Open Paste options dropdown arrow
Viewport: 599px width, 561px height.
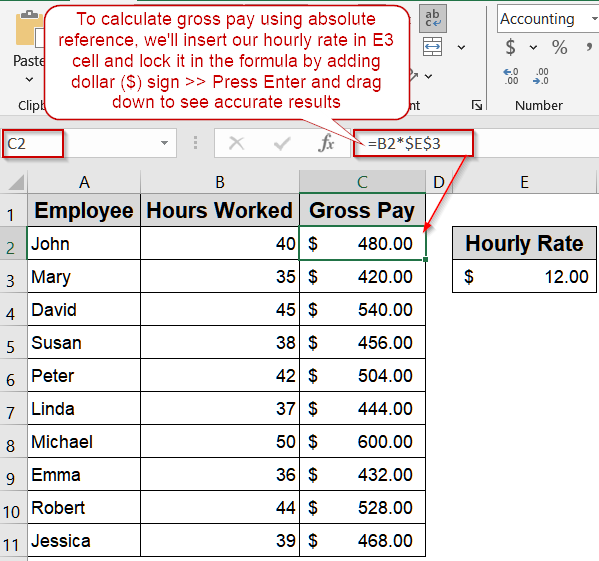[29, 80]
